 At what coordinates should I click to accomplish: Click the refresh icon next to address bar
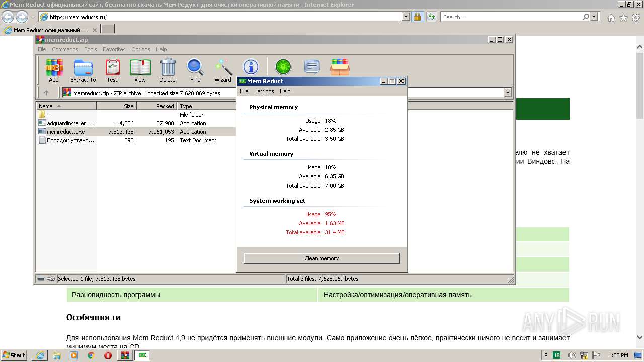[431, 17]
